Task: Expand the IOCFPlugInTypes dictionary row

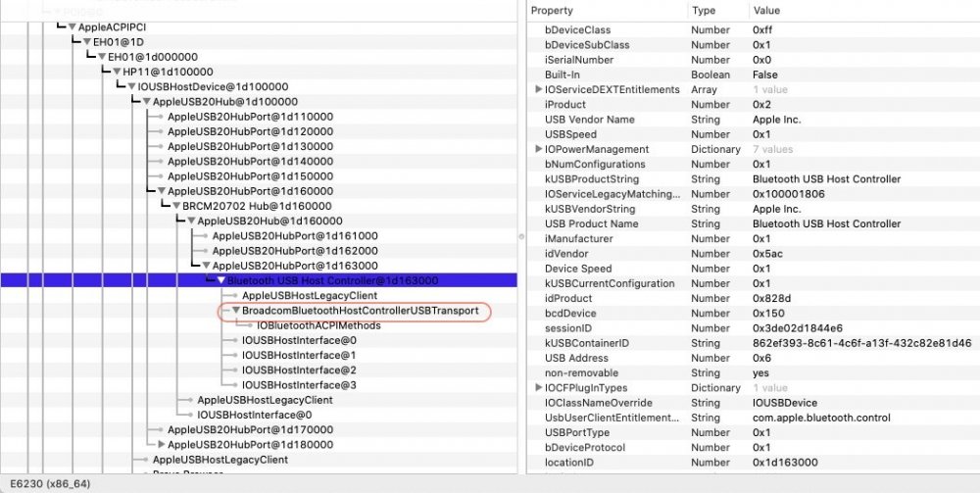Action: [538, 388]
